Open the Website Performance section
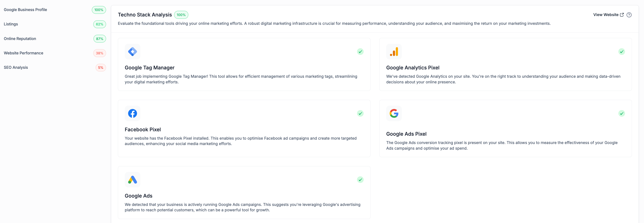This screenshot has width=644, height=223. click(24, 53)
